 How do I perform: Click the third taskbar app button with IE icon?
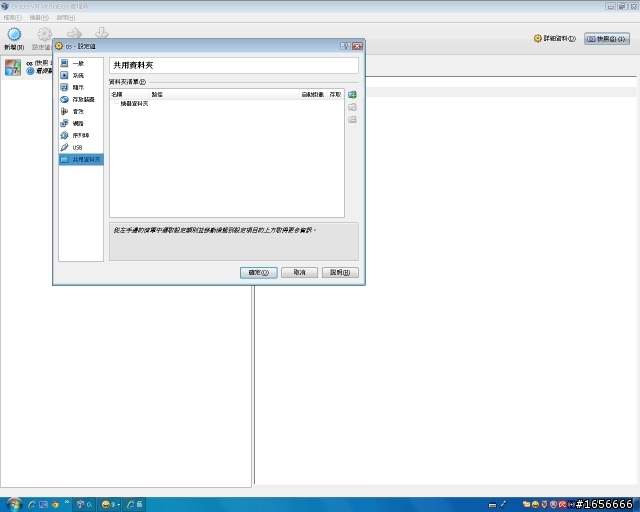(134, 505)
